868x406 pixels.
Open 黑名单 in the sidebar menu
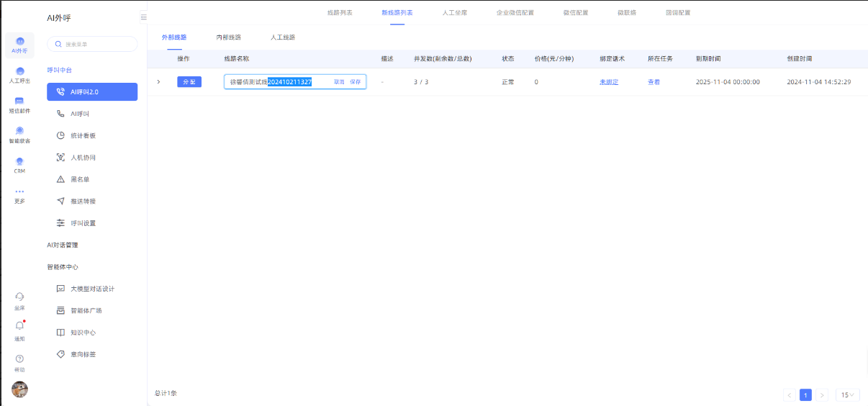(x=79, y=179)
